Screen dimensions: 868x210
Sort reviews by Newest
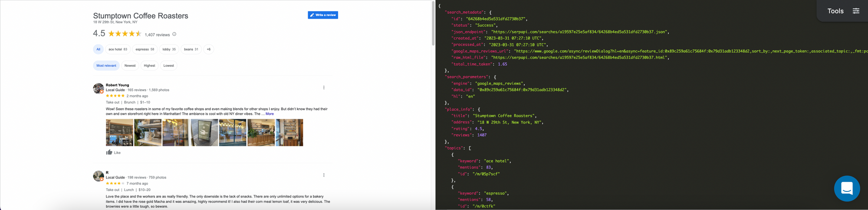tap(130, 66)
